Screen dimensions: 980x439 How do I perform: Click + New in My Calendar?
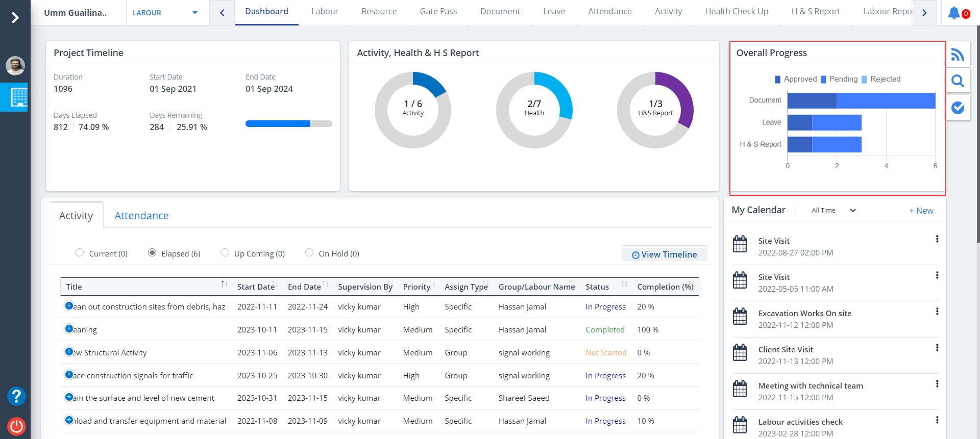[x=921, y=211]
